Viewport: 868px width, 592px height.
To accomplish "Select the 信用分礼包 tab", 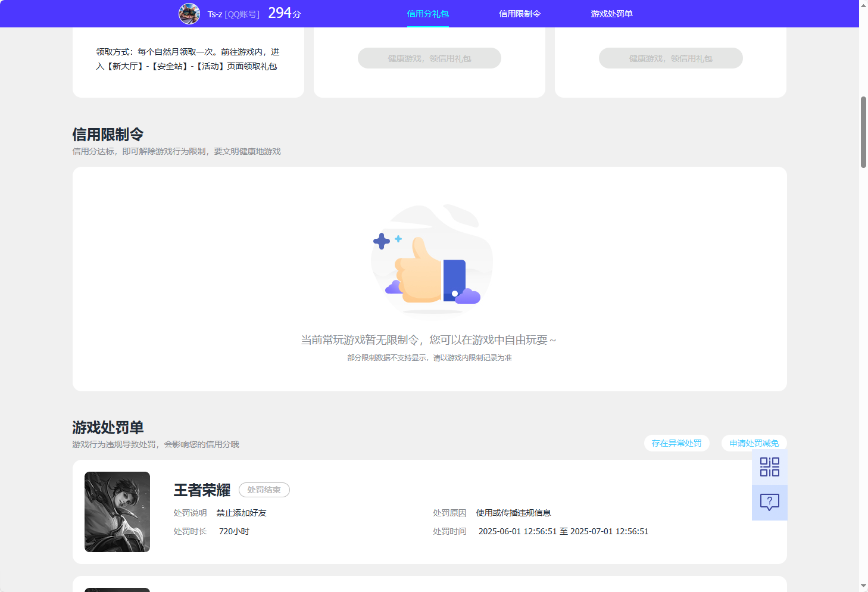I will 428,13.
